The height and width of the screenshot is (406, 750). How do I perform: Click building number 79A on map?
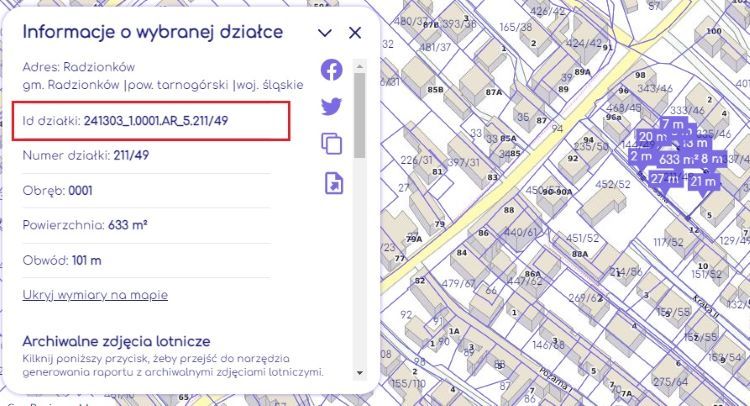click(414, 239)
